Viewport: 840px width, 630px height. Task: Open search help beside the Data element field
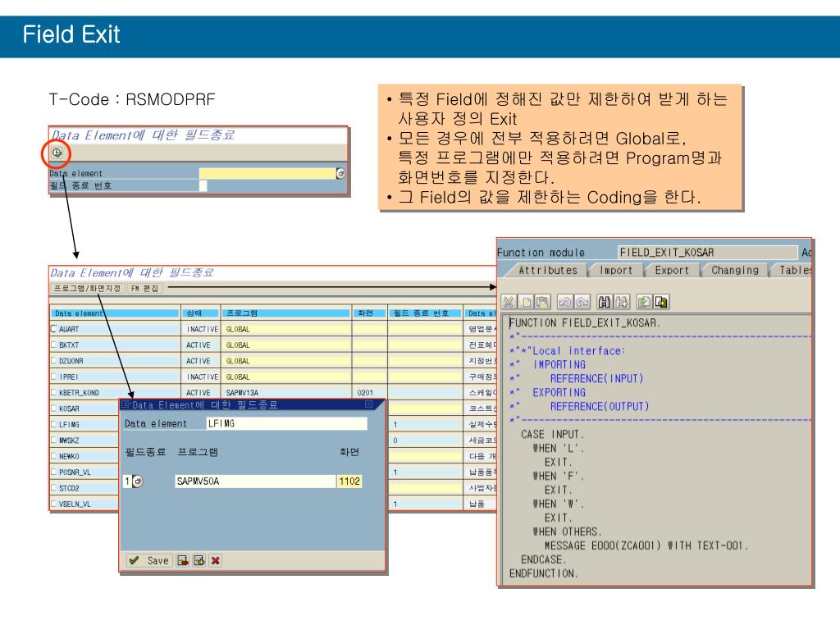[x=340, y=173]
